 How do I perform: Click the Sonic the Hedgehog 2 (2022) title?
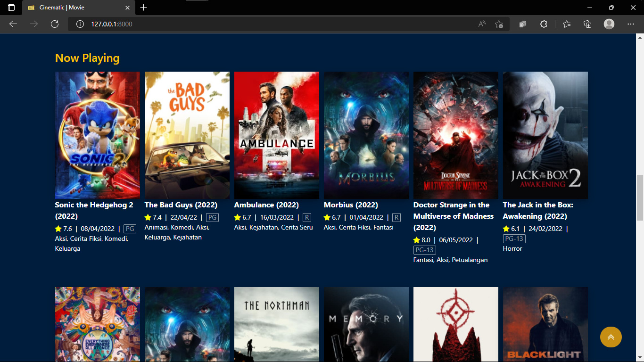(94, 211)
